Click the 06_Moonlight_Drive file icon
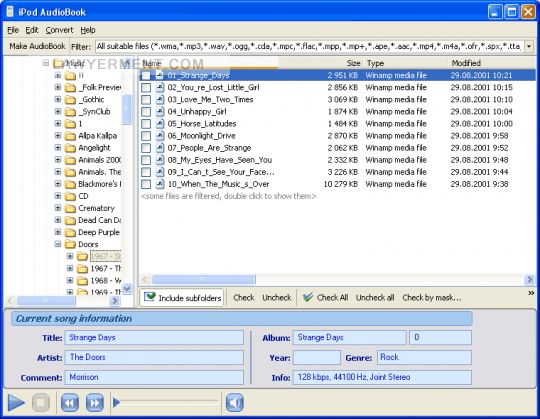The height and width of the screenshot is (419, 540). tap(159, 136)
